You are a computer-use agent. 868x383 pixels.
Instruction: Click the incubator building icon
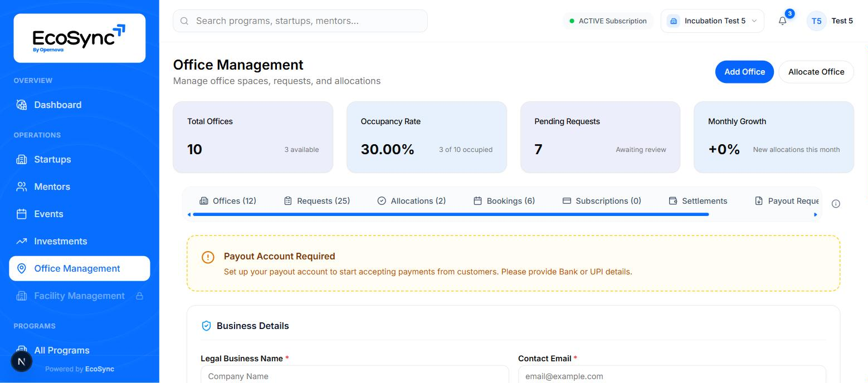pyautogui.click(x=674, y=21)
